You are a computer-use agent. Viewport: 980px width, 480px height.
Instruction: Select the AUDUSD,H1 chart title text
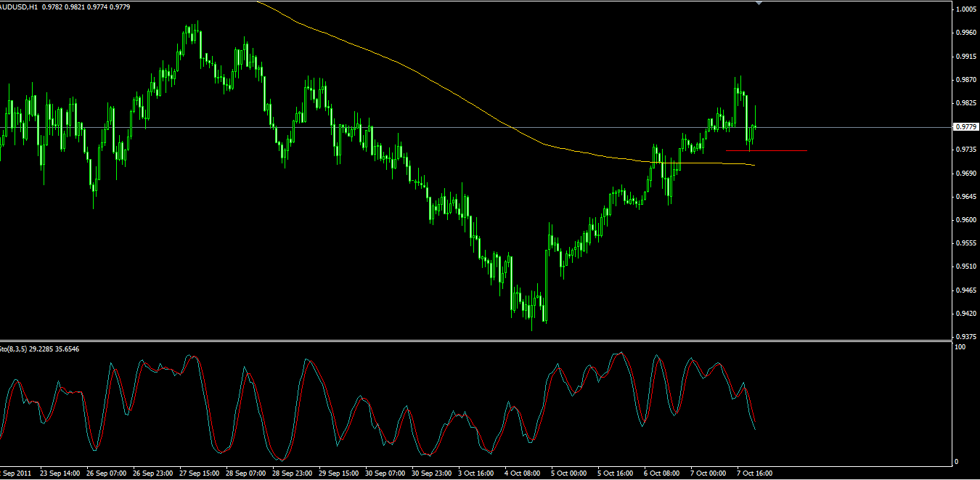[x=19, y=7]
